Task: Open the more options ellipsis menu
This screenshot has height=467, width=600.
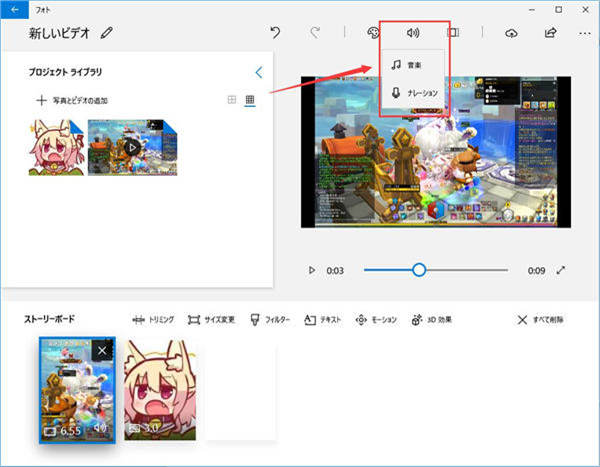Action: tap(585, 33)
